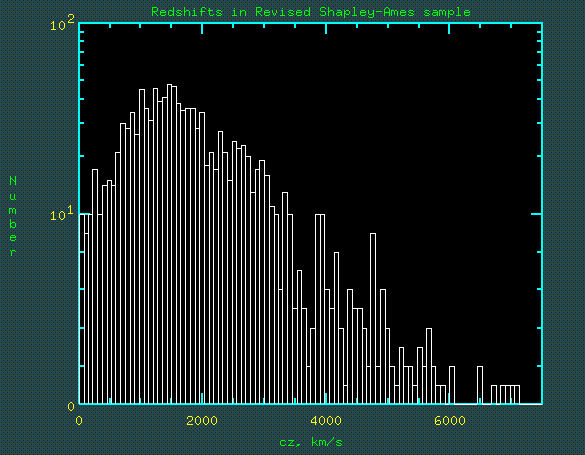Click the vertical 'Number' y-axis label

tap(13, 216)
